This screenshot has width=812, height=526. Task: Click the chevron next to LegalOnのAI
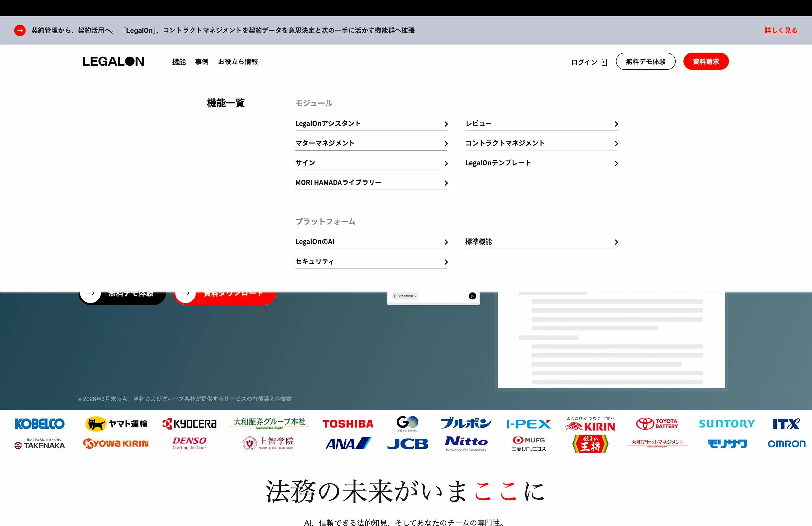(446, 242)
